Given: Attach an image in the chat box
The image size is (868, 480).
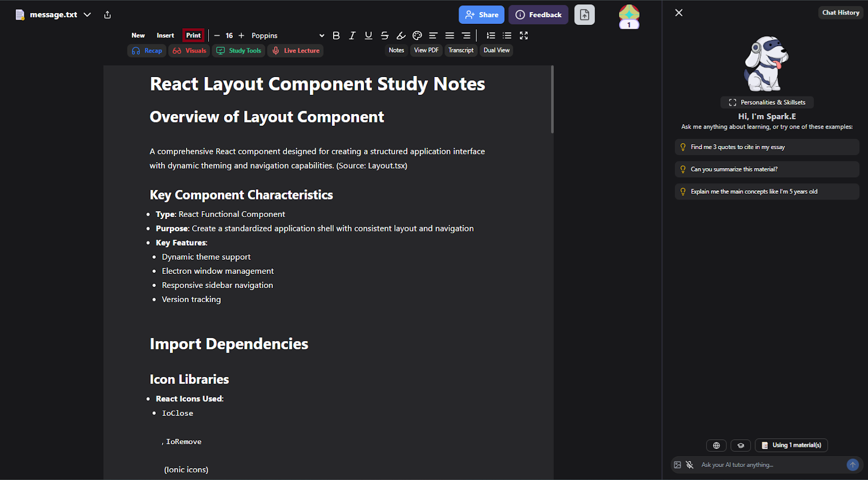Looking at the screenshot, I should pos(678,465).
